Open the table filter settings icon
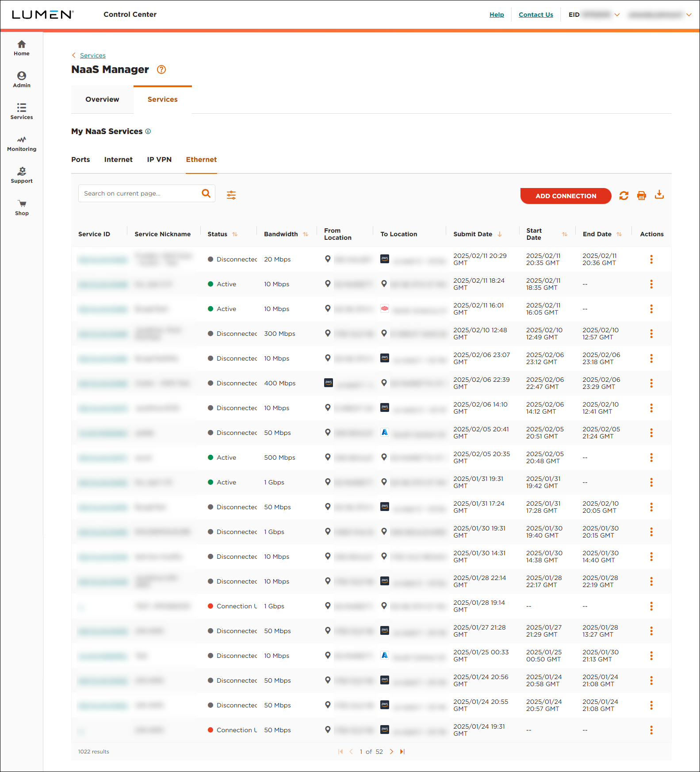This screenshot has height=772, width=700. [231, 195]
